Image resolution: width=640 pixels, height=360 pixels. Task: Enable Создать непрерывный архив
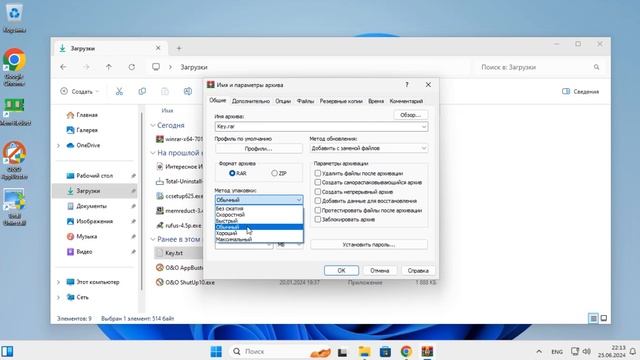(318, 191)
